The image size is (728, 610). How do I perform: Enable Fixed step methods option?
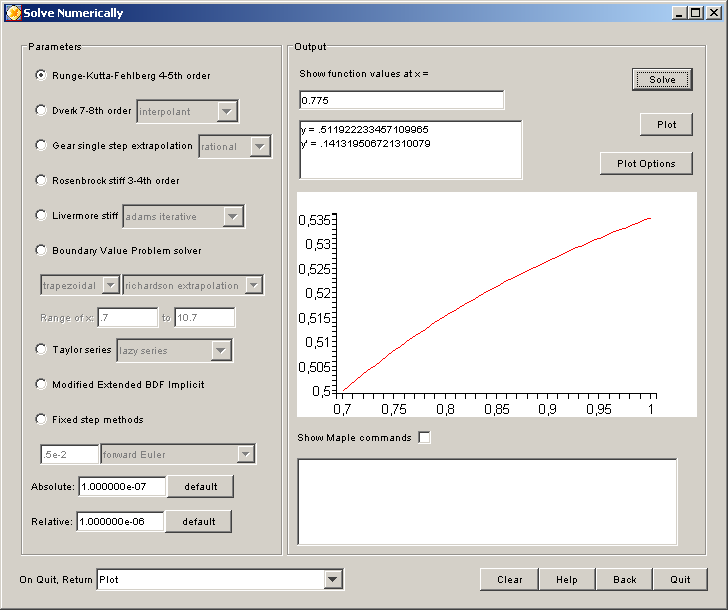(41, 420)
